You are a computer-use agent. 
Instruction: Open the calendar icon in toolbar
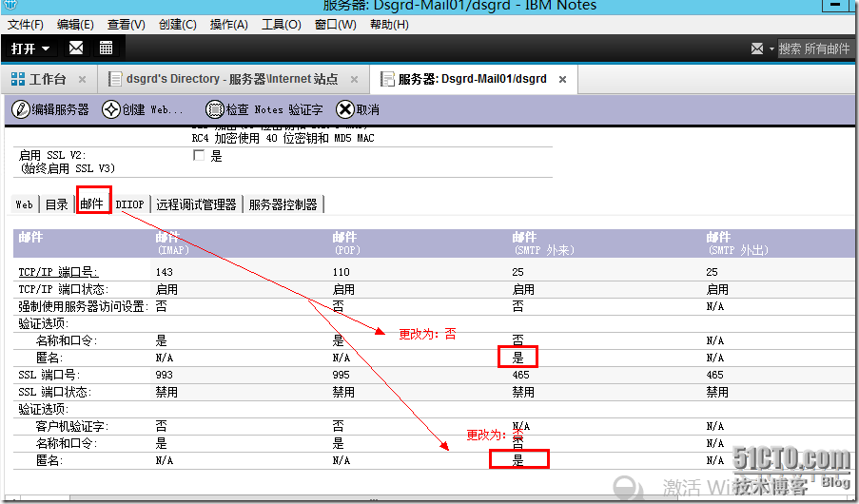pos(106,48)
